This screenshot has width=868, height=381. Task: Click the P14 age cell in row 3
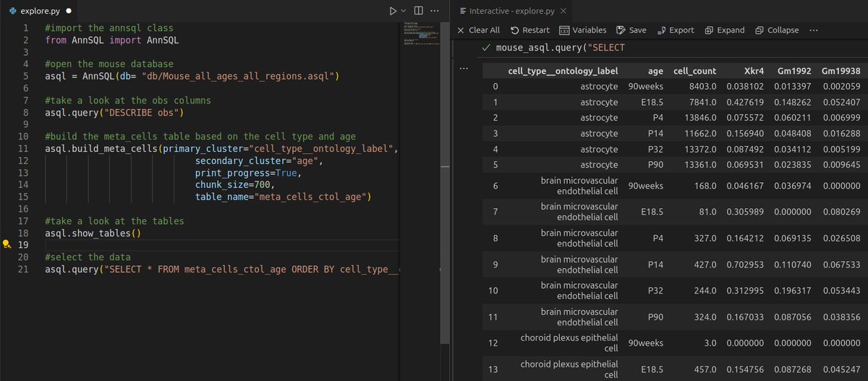pos(655,133)
